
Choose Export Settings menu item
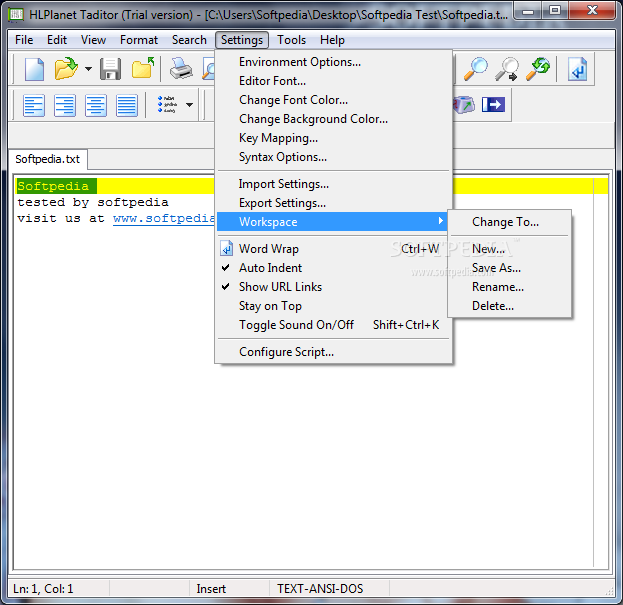(333, 203)
